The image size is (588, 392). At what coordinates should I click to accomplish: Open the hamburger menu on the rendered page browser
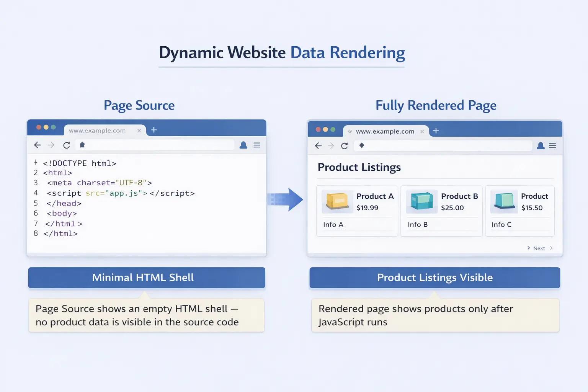552,145
